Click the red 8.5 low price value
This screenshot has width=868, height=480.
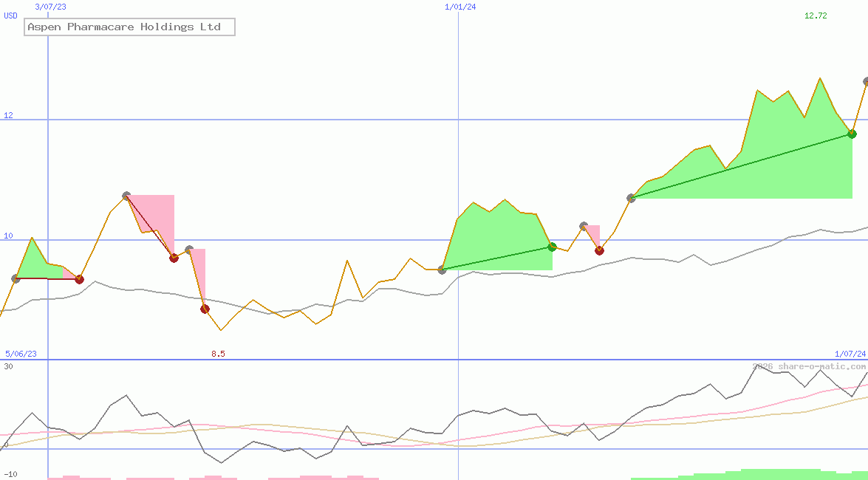click(x=218, y=354)
